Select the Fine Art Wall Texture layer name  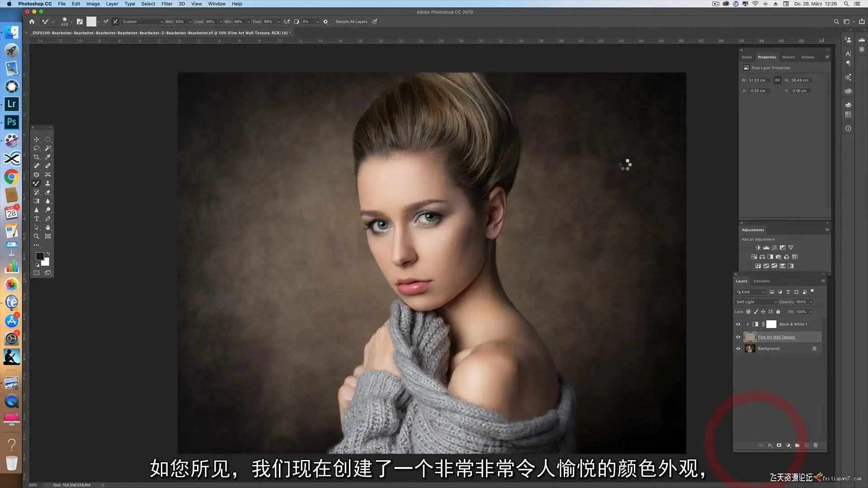pyautogui.click(x=776, y=337)
